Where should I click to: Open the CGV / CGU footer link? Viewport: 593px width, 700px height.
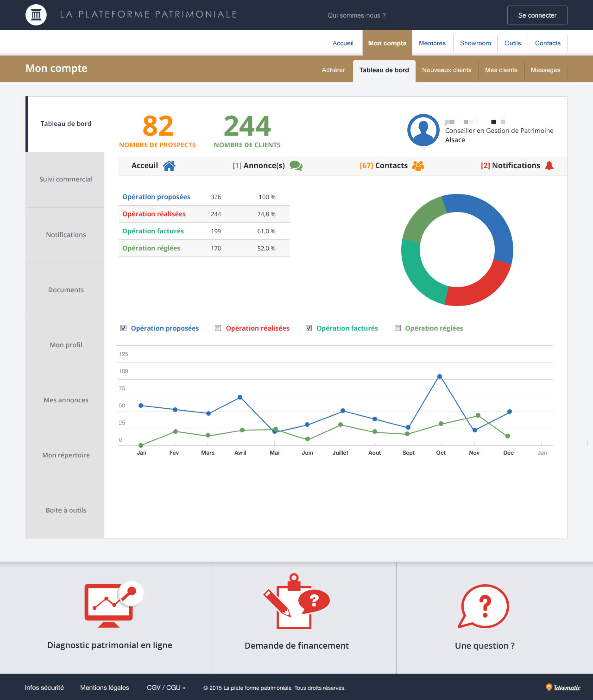[x=166, y=687]
